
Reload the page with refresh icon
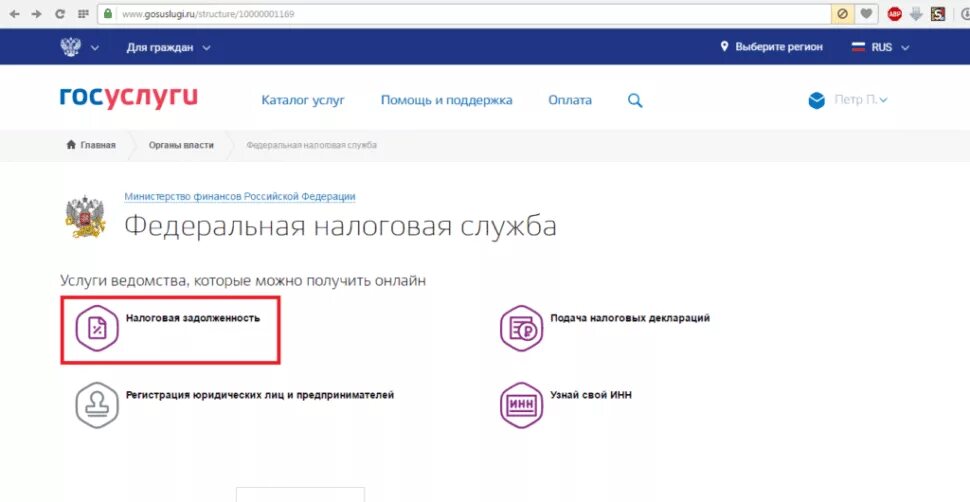pyautogui.click(x=60, y=14)
